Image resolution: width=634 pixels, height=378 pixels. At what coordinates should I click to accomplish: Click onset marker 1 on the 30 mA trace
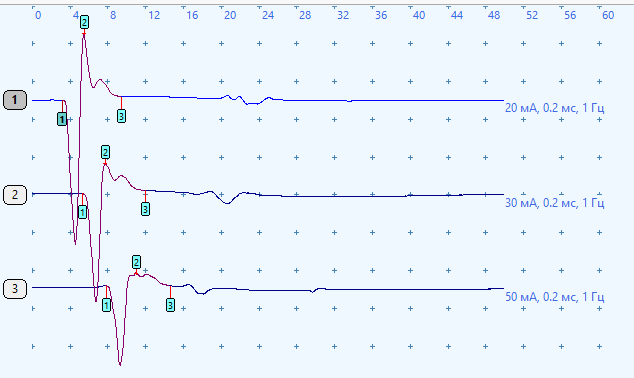pos(82,212)
